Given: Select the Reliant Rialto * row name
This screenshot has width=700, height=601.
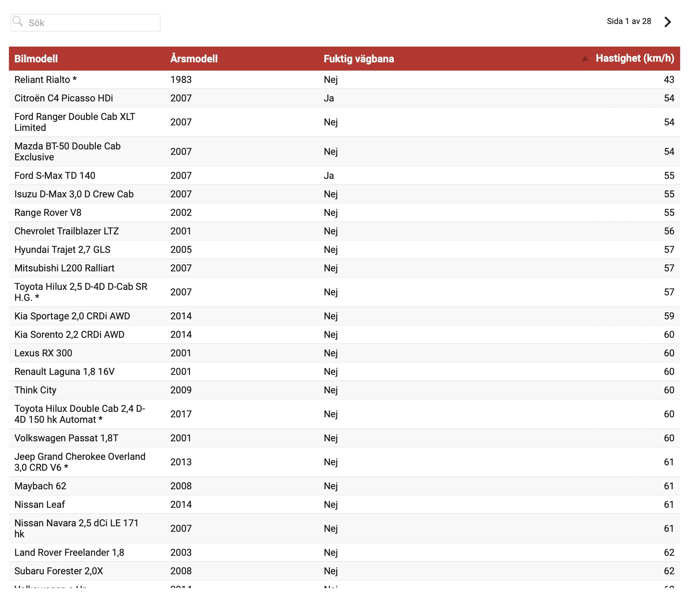Looking at the screenshot, I should (46, 79).
